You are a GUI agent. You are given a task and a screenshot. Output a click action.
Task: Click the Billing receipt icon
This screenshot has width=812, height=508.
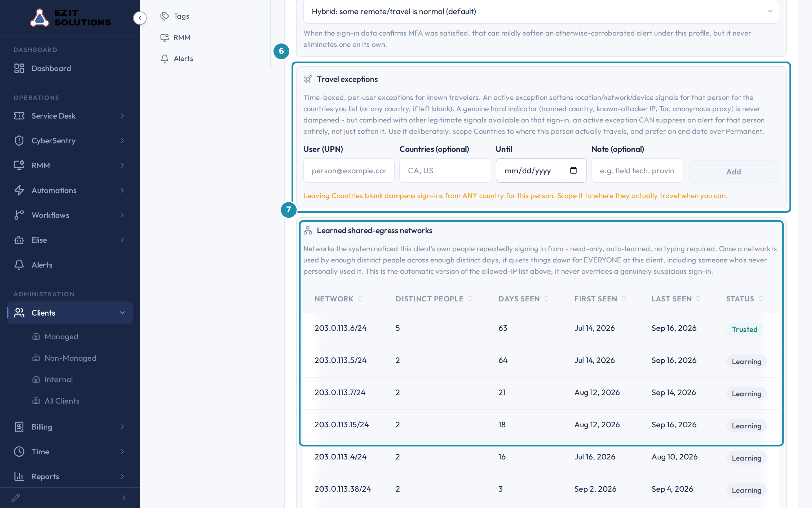(x=19, y=427)
